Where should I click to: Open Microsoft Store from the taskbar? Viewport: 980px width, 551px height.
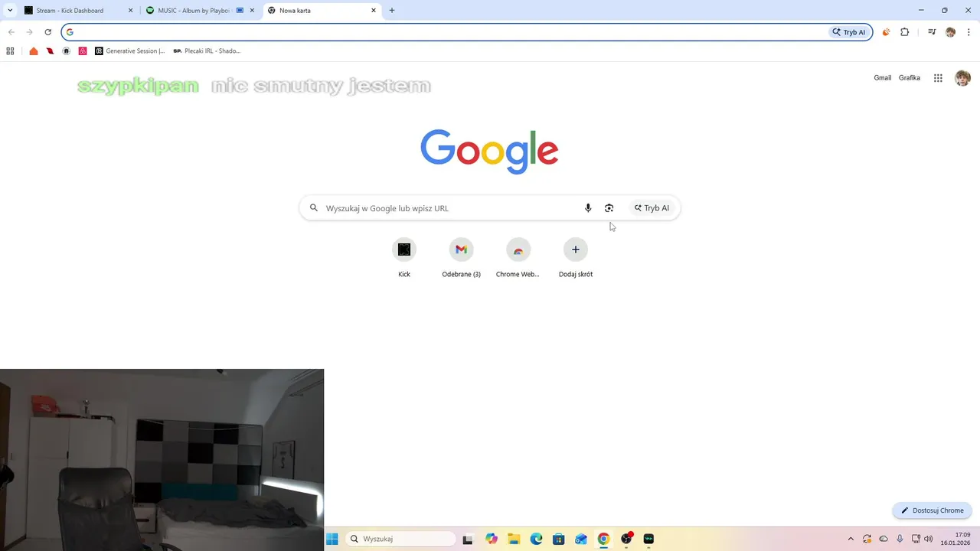pos(559,539)
